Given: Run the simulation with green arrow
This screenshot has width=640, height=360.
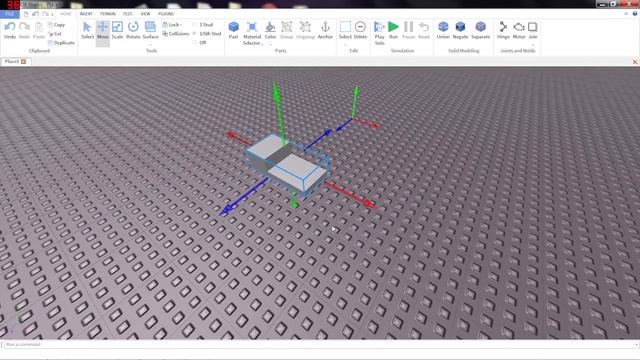Looking at the screenshot, I should (x=393, y=31).
